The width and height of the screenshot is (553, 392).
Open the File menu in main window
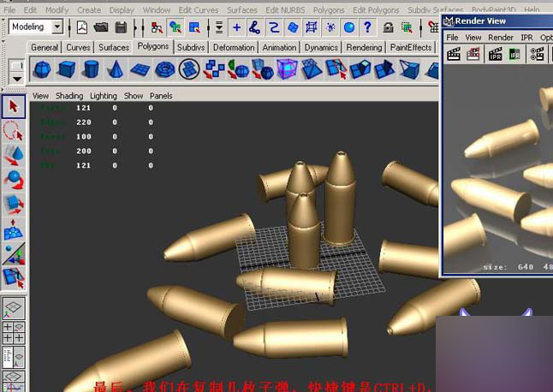[x=9, y=10]
